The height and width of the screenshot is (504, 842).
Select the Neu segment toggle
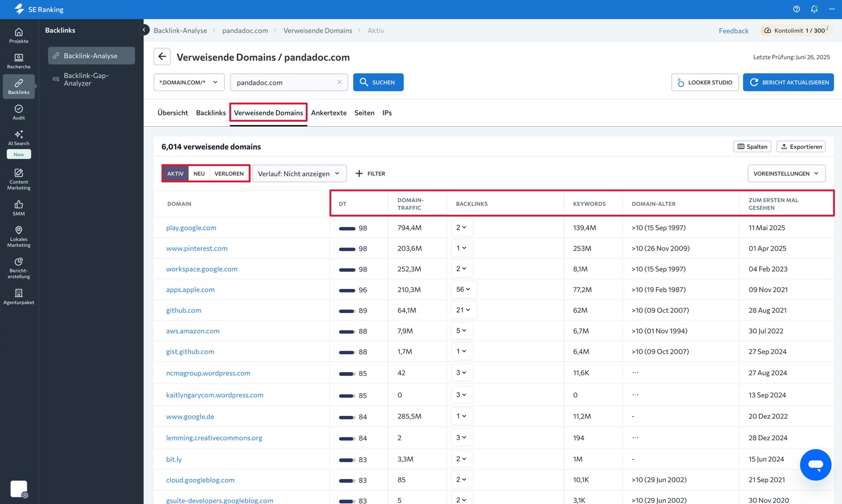point(199,174)
